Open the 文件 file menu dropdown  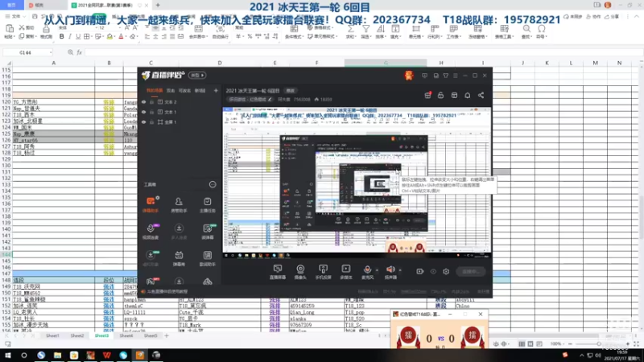(x=14, y=16)
